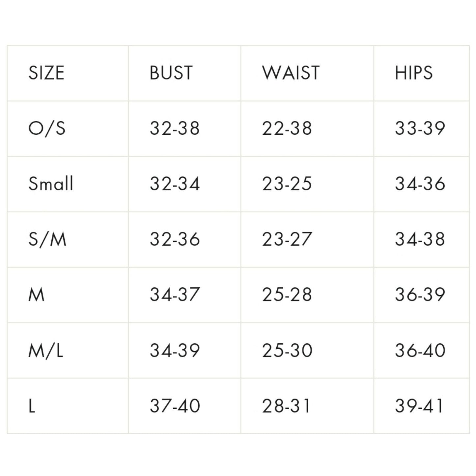Viewport: 476px width, 476px height.
Task: Click the WAIST column header
Action: (x=291, y=73)
